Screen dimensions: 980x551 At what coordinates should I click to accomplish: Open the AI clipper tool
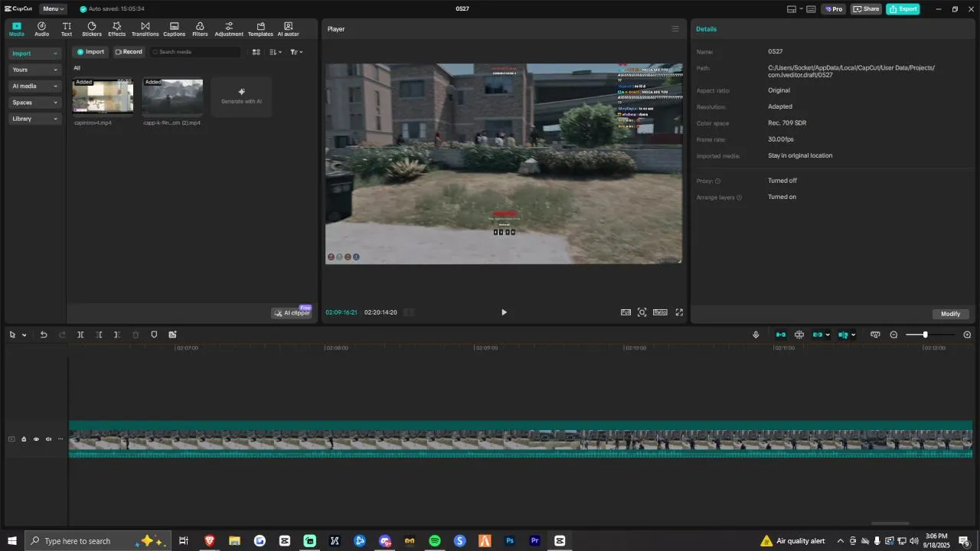click(292, 313)
